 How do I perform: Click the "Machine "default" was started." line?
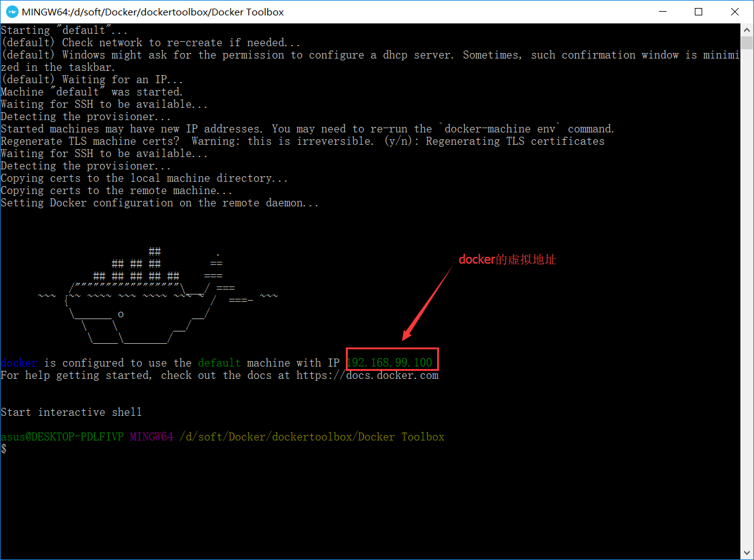(x=92, y=92)
